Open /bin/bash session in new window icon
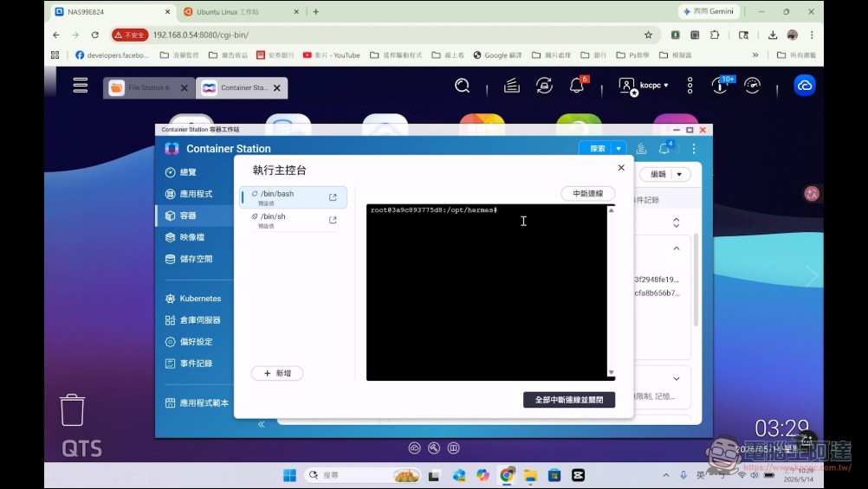The width and height of the screenshot is (868, 489). click(333, 197)
